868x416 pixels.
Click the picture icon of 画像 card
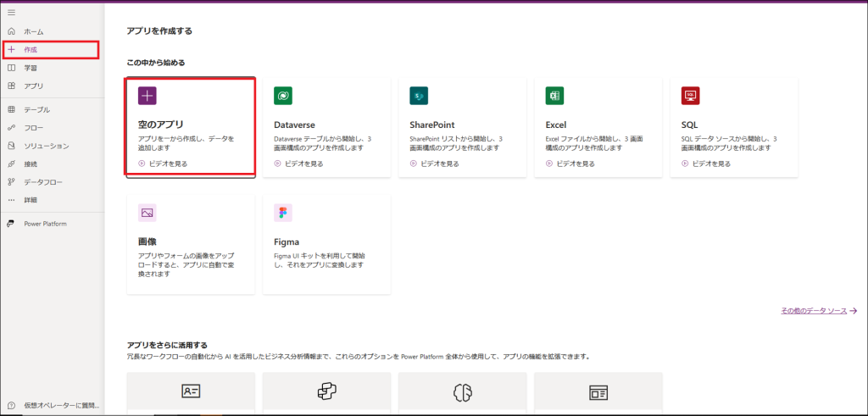click(147, 213)
